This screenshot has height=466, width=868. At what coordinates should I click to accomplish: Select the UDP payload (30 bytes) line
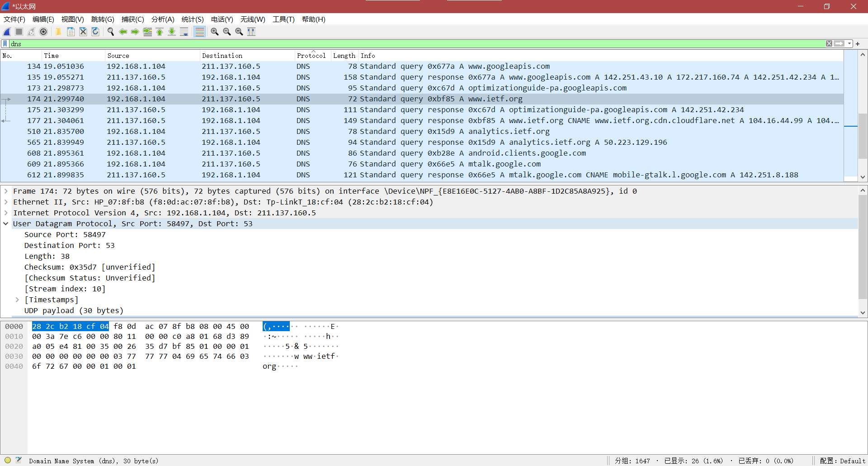[x=74, y=311]
